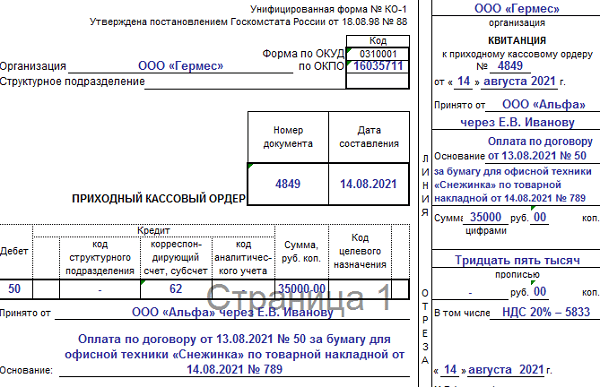The image size is (600, 387).
Task: Click Принято от label in the order
Action: coord(25,313)
